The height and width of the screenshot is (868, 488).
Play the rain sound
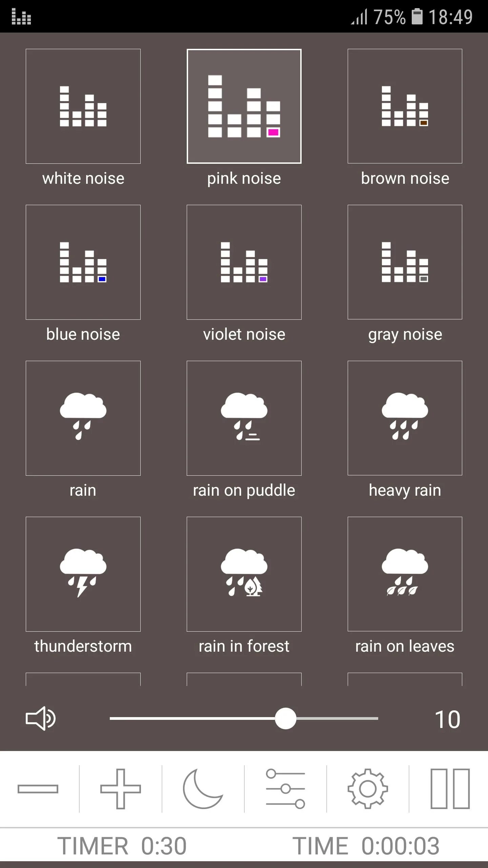[83, 418]
